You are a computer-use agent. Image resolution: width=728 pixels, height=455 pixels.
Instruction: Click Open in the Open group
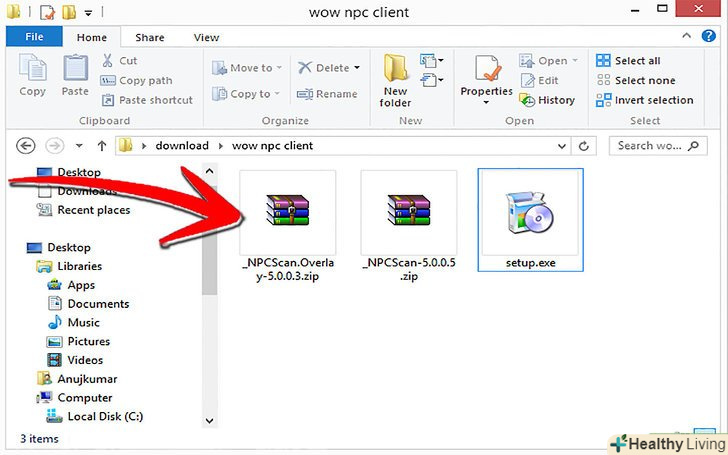pos(548,60)
